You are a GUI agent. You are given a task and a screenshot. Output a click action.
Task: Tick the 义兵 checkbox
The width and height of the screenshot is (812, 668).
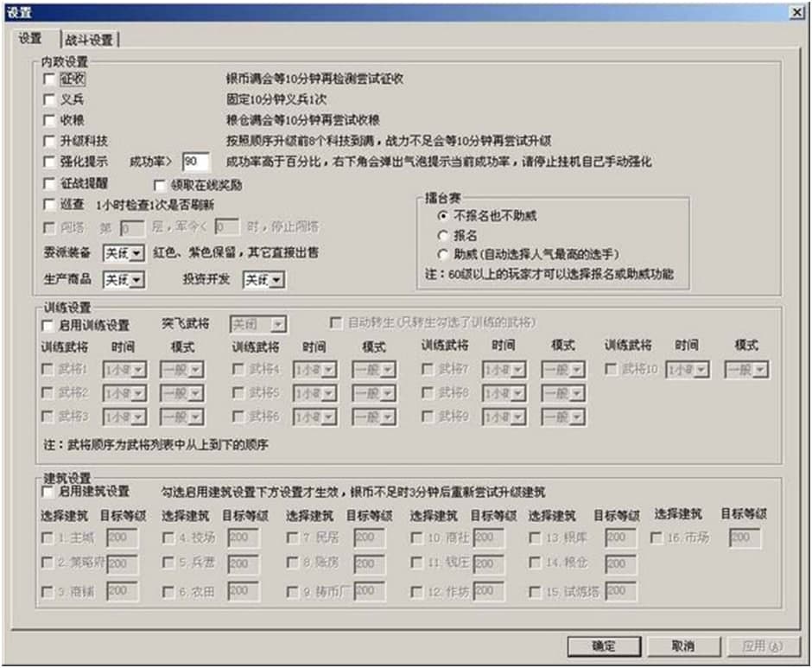click(x=49, y=99)
